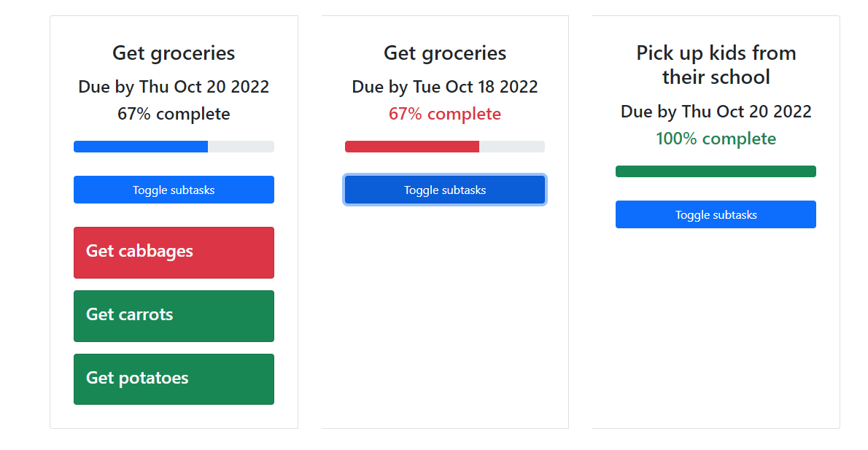Open the Get groceries title above blue progress bar
Viewport: 868px width, 450px height.
(174, 53)
